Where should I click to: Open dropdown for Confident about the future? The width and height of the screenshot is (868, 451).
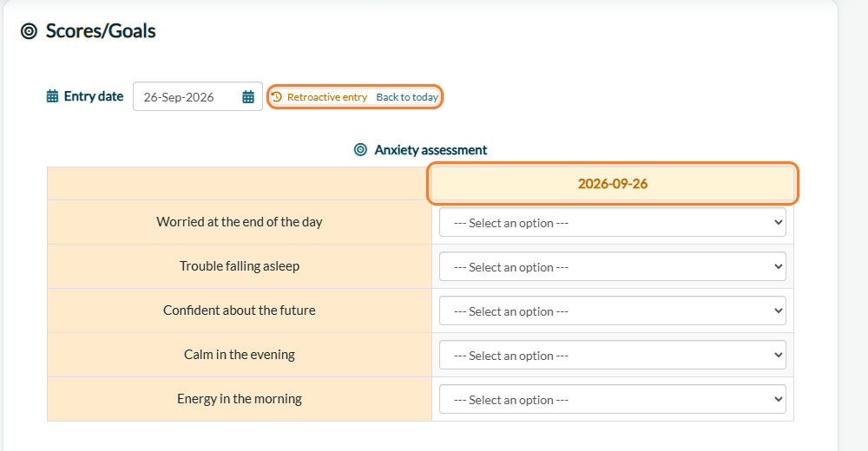(612, 311)
